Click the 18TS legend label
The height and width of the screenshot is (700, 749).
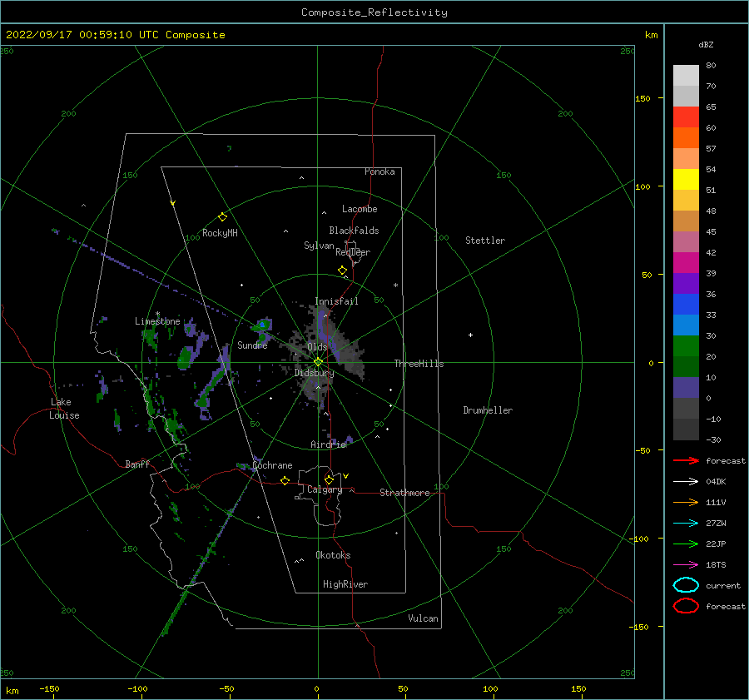pos(716,565)
